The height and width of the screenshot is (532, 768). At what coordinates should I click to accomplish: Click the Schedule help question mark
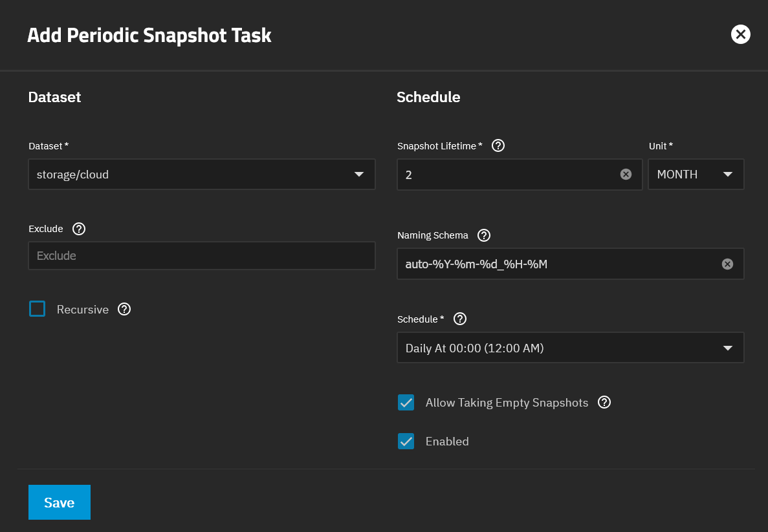tap(459, 319)
